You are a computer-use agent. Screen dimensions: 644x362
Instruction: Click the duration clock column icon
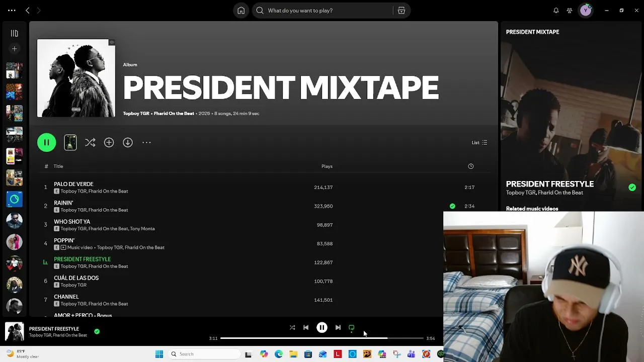(471, 166)
